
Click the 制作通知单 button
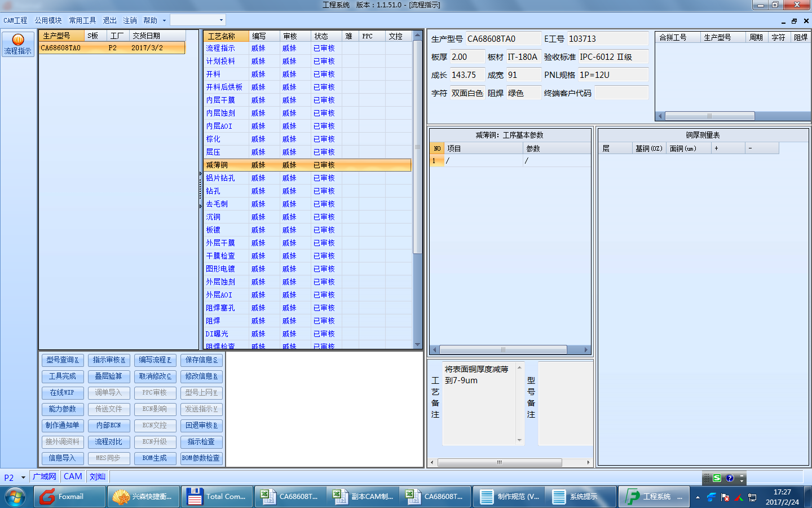click(62, 425)
